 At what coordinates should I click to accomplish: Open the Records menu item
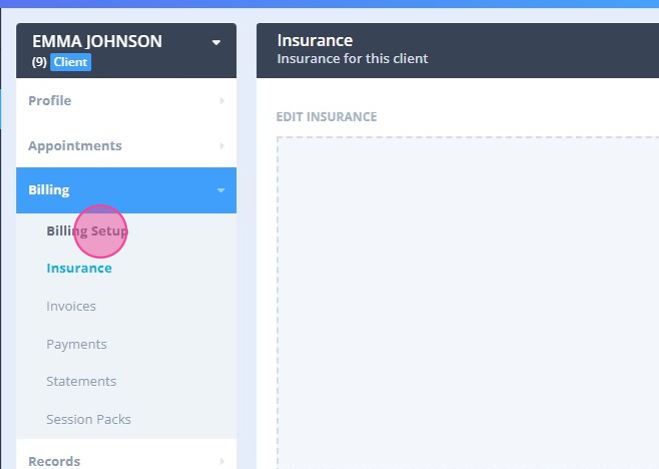pyautogui.click(x=54, y=461)
